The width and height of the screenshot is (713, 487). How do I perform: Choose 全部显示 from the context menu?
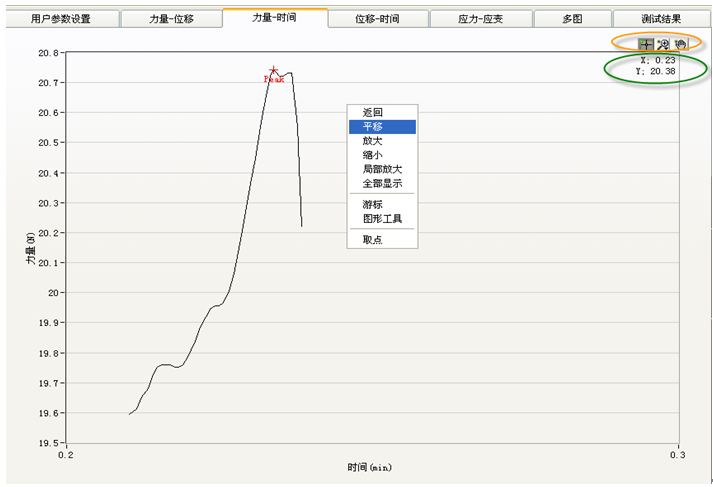point(381,183)
